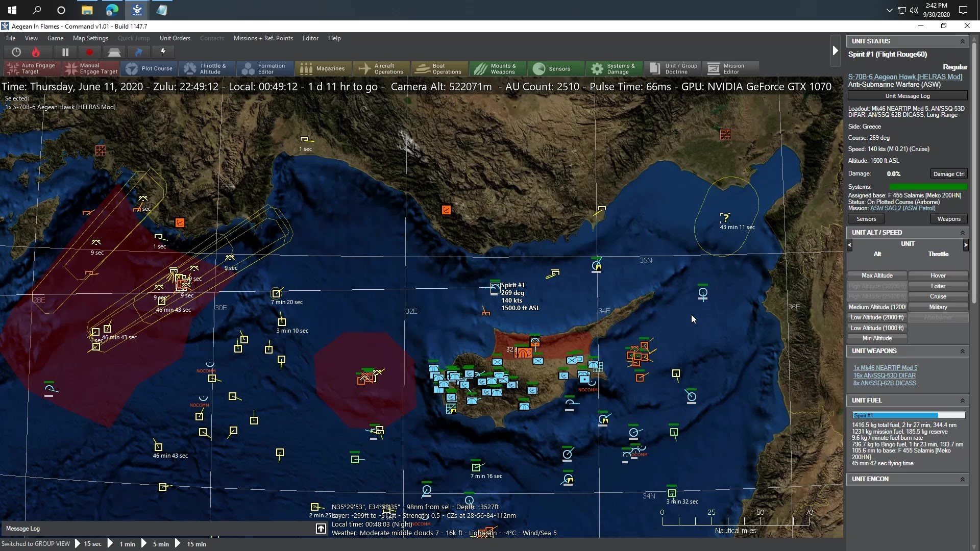Collapse the UNIT FUEL panel

pyautogui.click(x=963, y=400)
